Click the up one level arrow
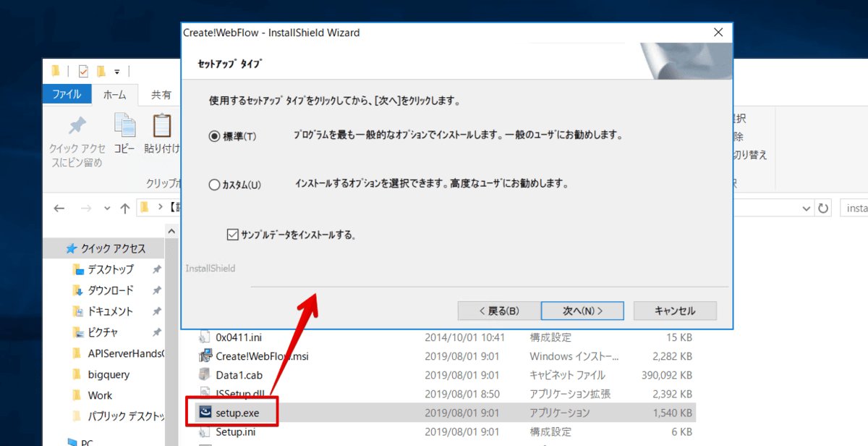868x446 pixels. [x=124, y=208]
